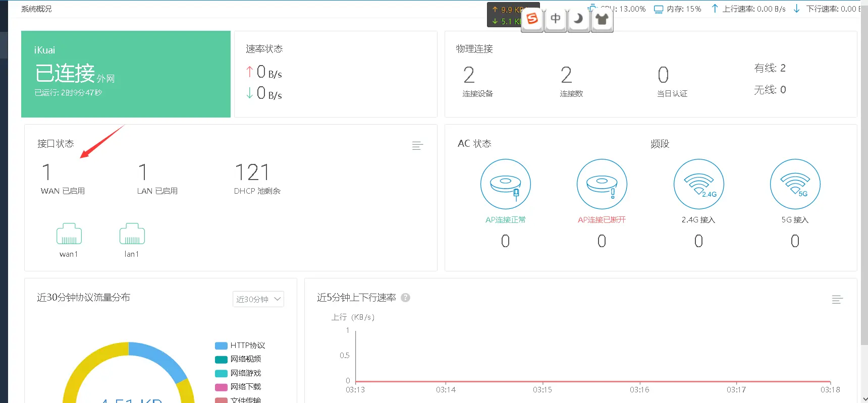
Task: Click the 5G access Wi-Fi icon
Action: [795, 184]
